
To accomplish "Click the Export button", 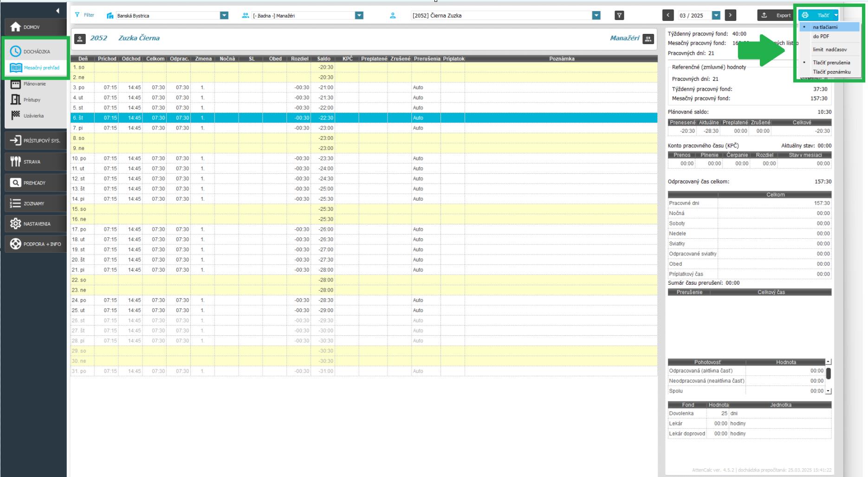I will [777, 15].
